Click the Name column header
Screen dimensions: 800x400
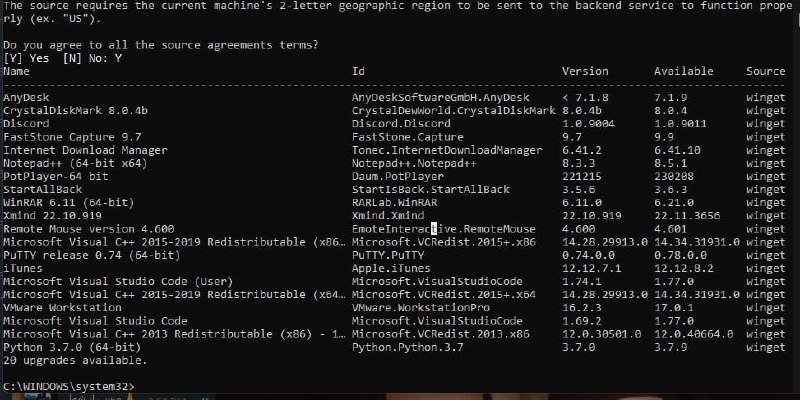pyautogui.click(x=16, y=71)
